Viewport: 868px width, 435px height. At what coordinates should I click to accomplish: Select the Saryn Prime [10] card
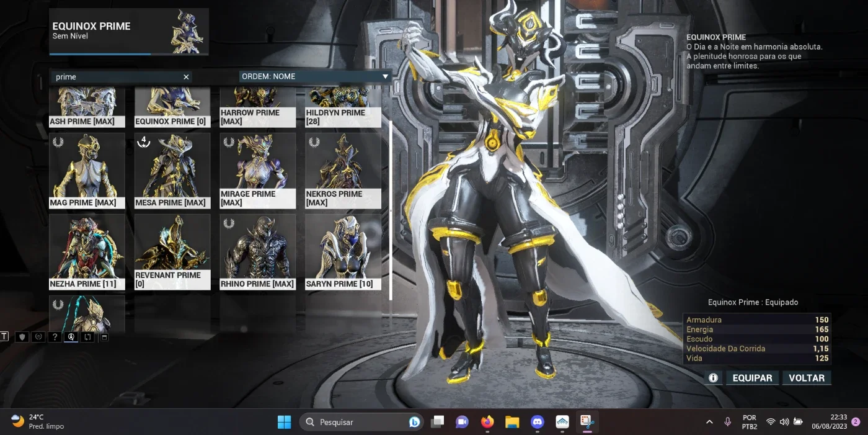[x=343, y=252]
